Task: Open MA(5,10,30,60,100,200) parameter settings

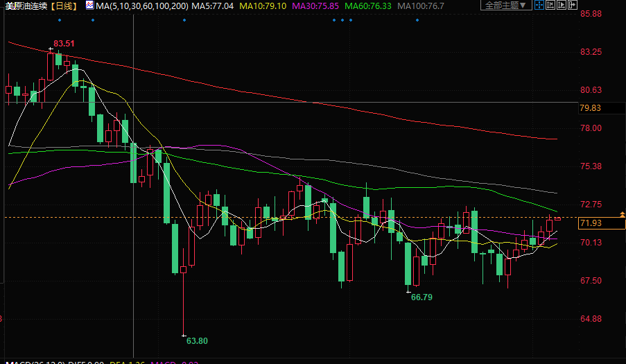Action: tap(142, 6)
